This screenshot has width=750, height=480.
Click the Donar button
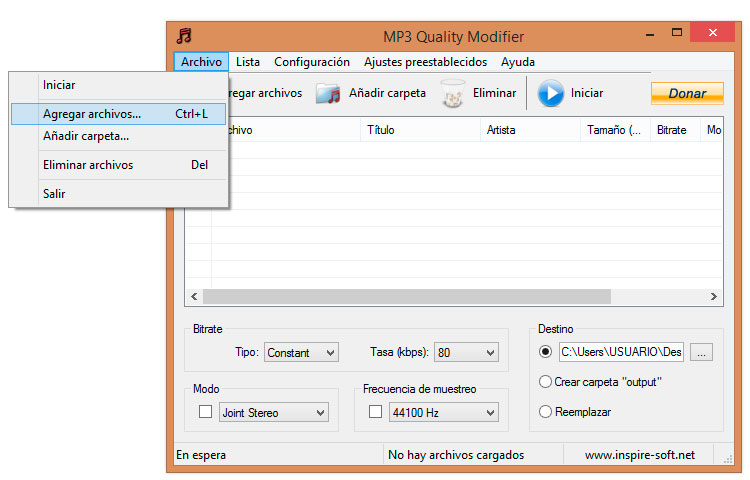[x=687, y=93]
